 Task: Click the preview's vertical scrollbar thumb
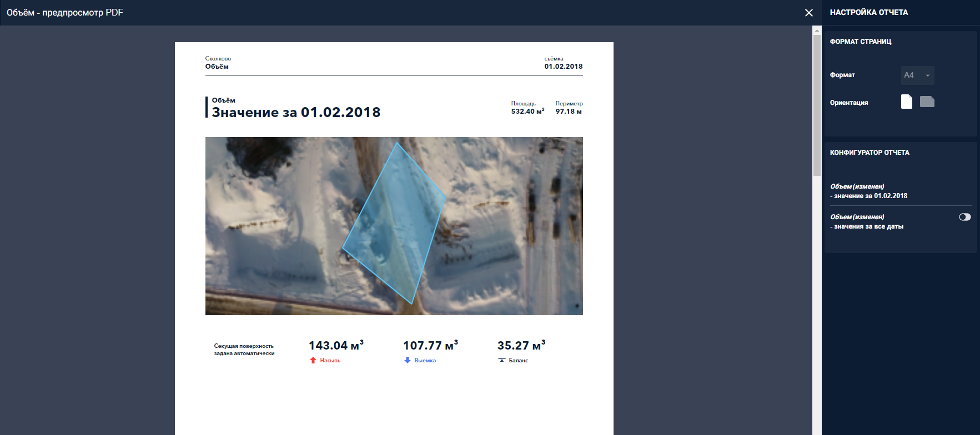(x=817, y=105)
